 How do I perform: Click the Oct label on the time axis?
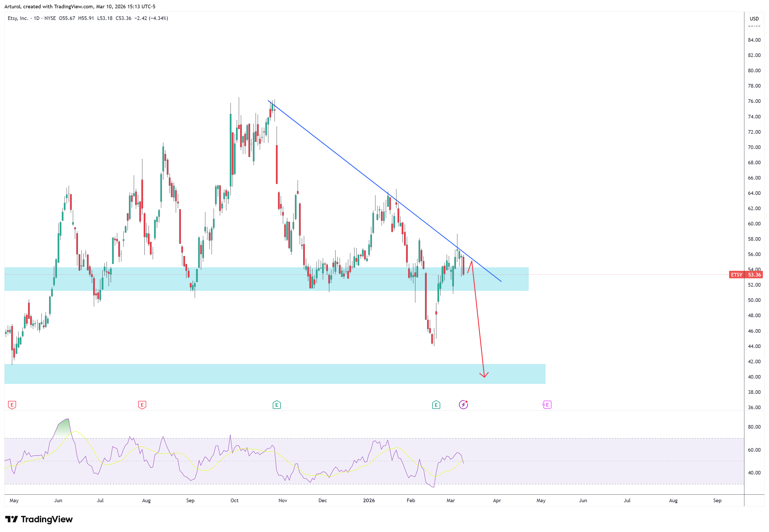tap(235, 501)
